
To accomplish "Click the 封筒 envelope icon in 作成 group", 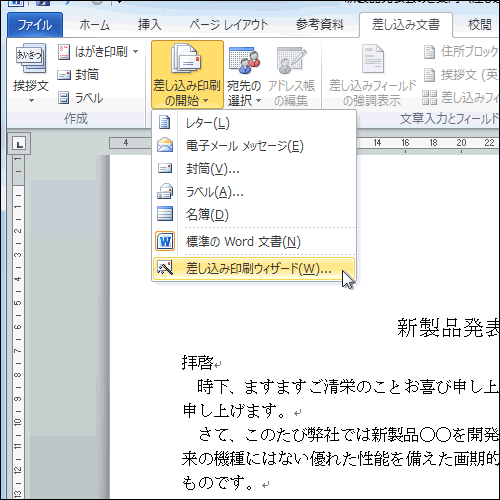I will click(64, 75).
